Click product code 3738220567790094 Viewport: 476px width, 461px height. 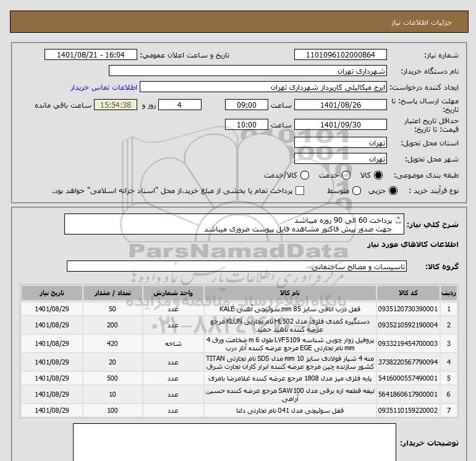click(408, 362)
